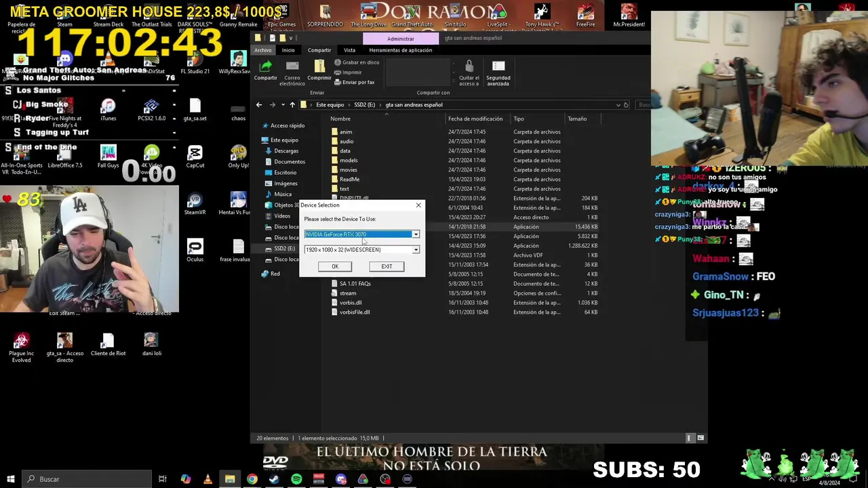Open the iTunes desktop shortcut
The width and height of the screenshot is (868, 488).
coord(108,110)
